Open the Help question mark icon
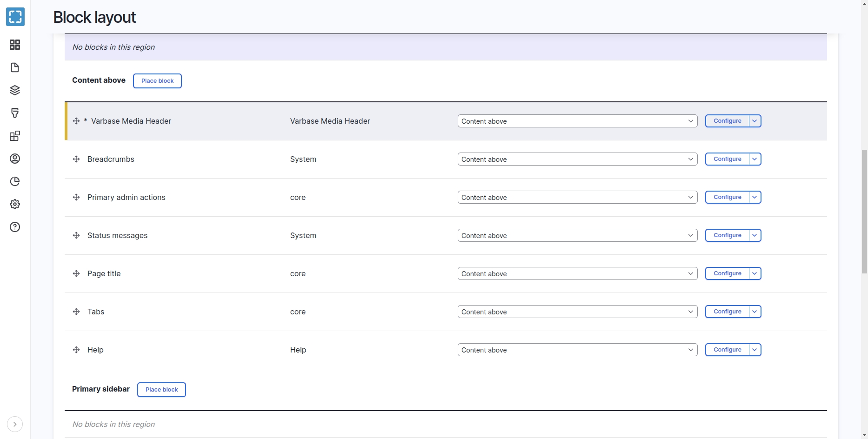Viewport: 868px width, 439px height. [x=15, y=227]
